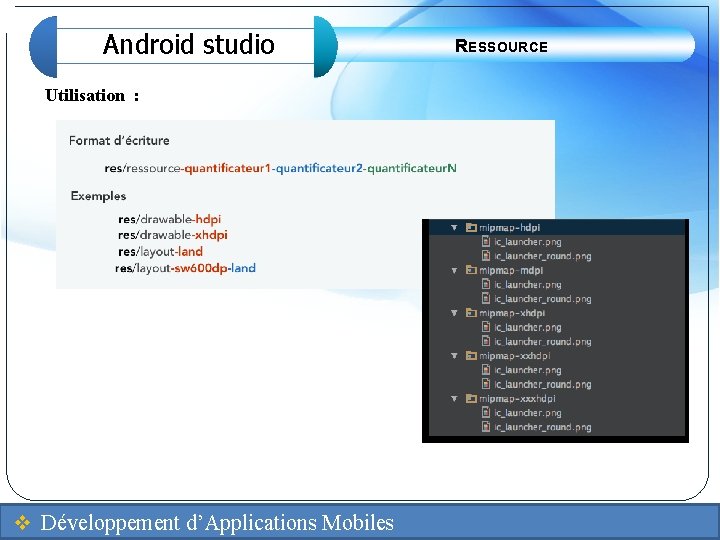Select ic_launcher.png name in mipmap-mdpi

point(528,285)
